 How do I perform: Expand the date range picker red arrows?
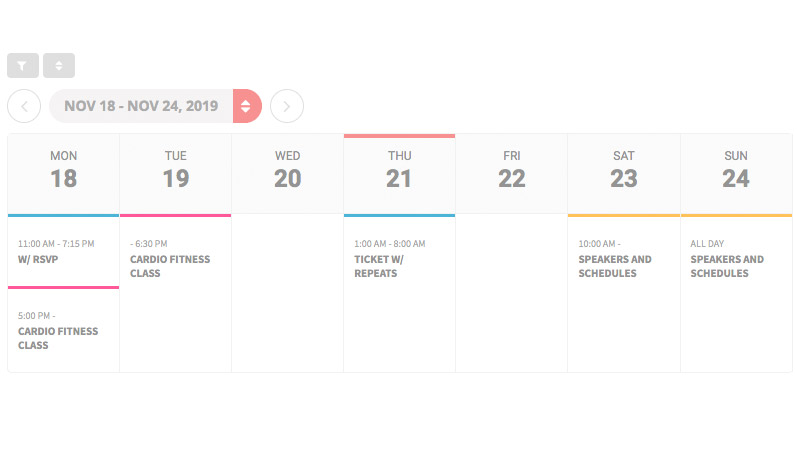click(247, 106)
